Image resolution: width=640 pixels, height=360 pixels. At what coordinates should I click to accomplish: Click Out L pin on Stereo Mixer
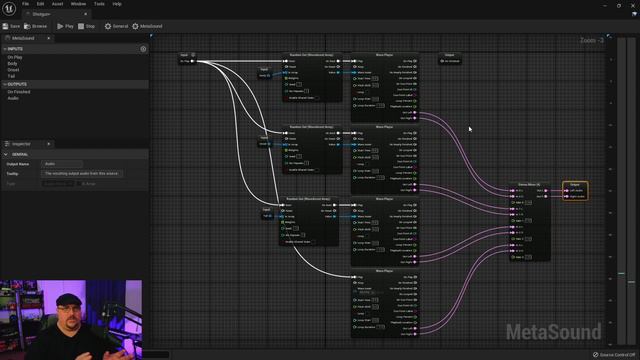pyautogui.click(x=546, y=191)
